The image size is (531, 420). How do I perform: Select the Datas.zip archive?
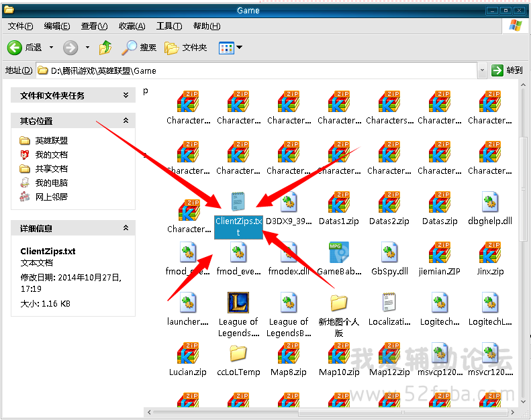pos(440,209)
